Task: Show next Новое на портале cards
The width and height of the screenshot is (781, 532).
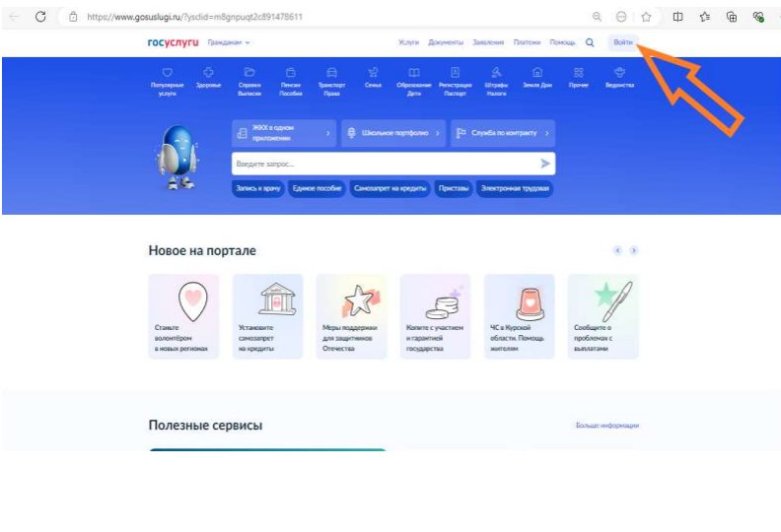Action: pyautogui.click(x=633, y=250)
